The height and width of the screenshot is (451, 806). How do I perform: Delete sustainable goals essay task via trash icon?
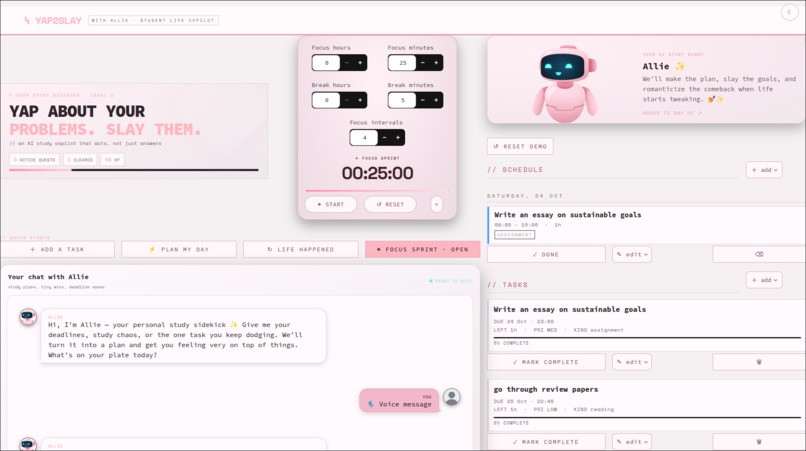tap(759, 362)
